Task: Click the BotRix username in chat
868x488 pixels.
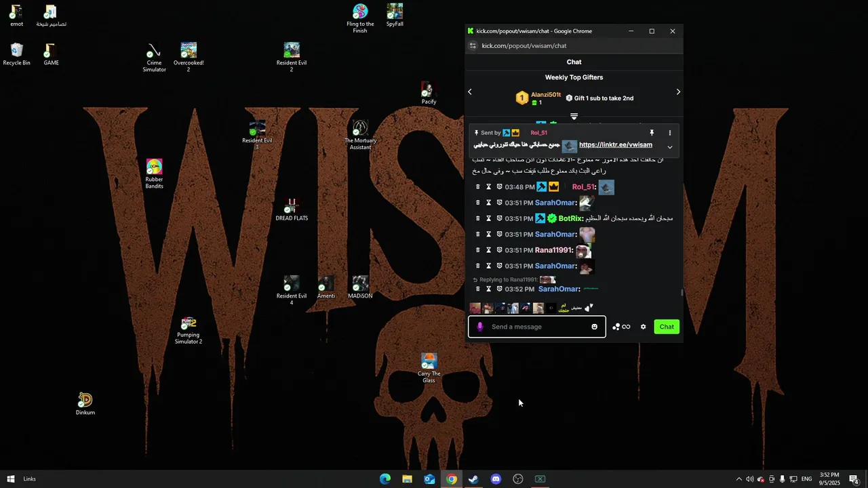Action: (570, 218)
